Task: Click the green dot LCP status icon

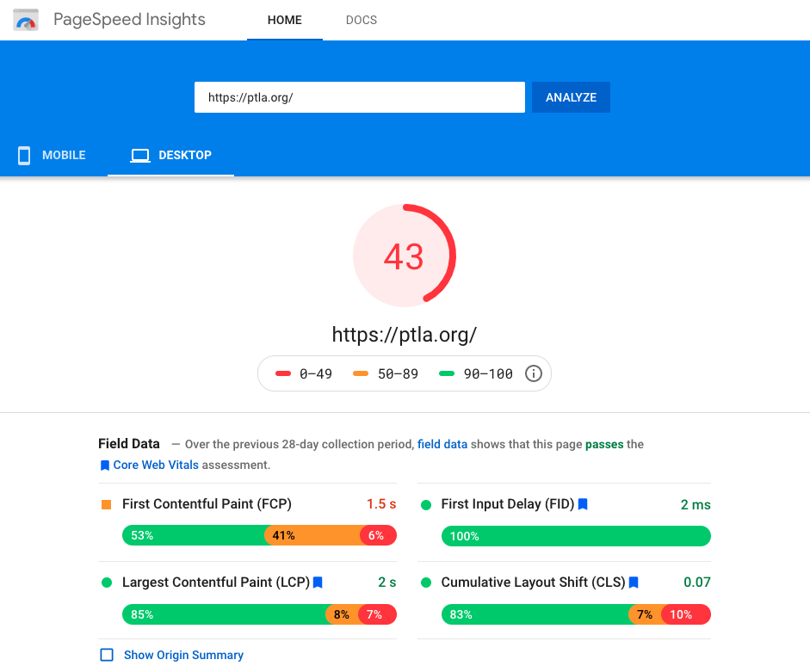Action: (107, 583)
